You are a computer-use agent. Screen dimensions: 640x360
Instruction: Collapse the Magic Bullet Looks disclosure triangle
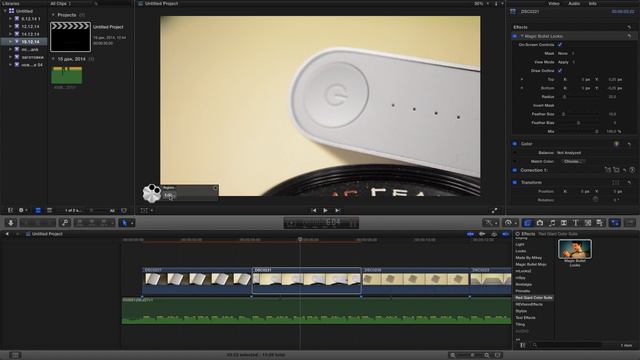[522, 36]
